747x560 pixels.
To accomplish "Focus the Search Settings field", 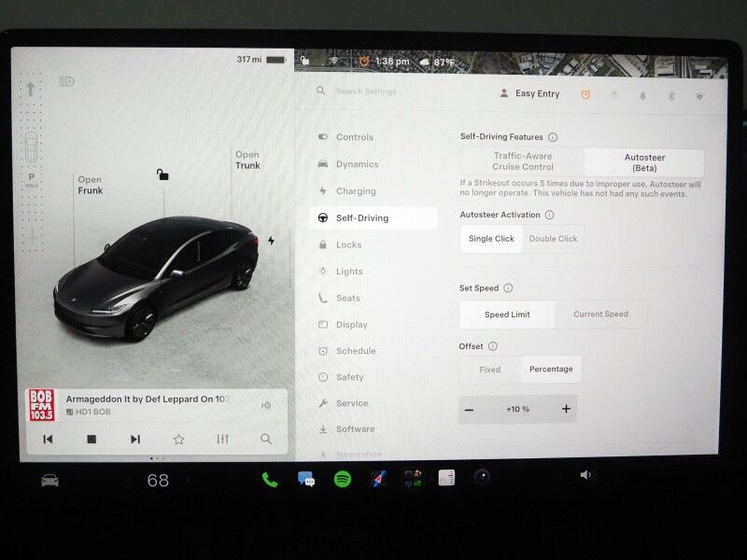I will [366, 91].
